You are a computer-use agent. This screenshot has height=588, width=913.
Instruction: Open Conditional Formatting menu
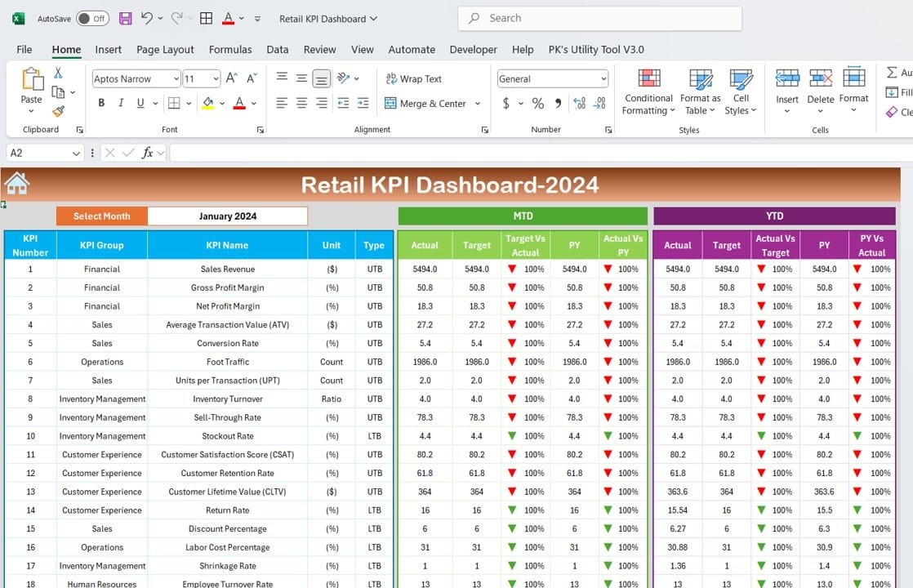pyautogui.click(x=649, y=91)
